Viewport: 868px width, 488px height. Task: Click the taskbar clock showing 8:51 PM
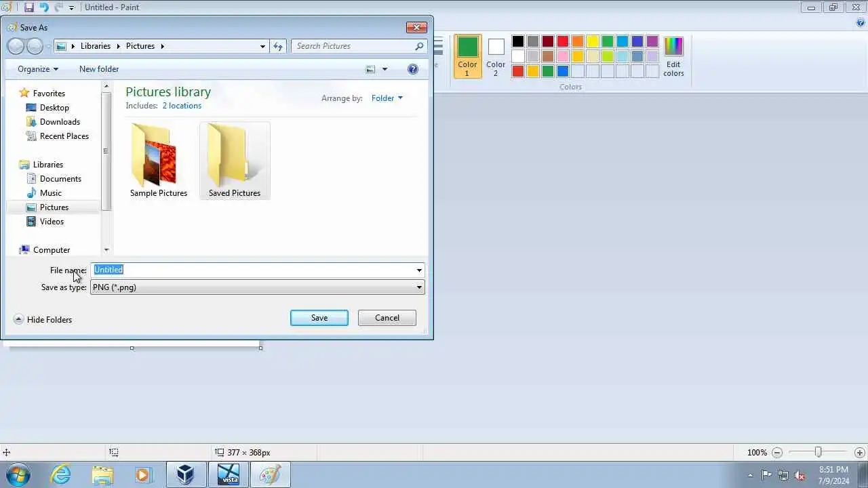coord(833,475)
